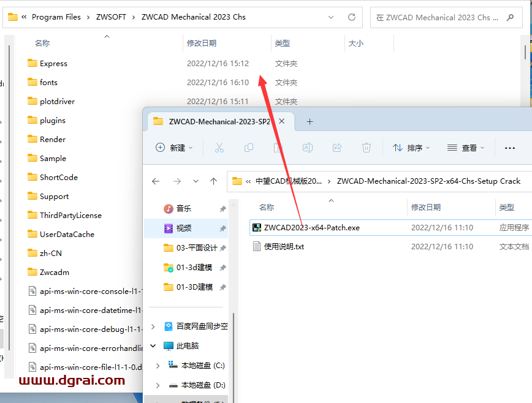Sort back window by 大小 column
Image resolution: width=532 pixels, height=403 pixels.
pyautogui.click(x=356, y=43)
